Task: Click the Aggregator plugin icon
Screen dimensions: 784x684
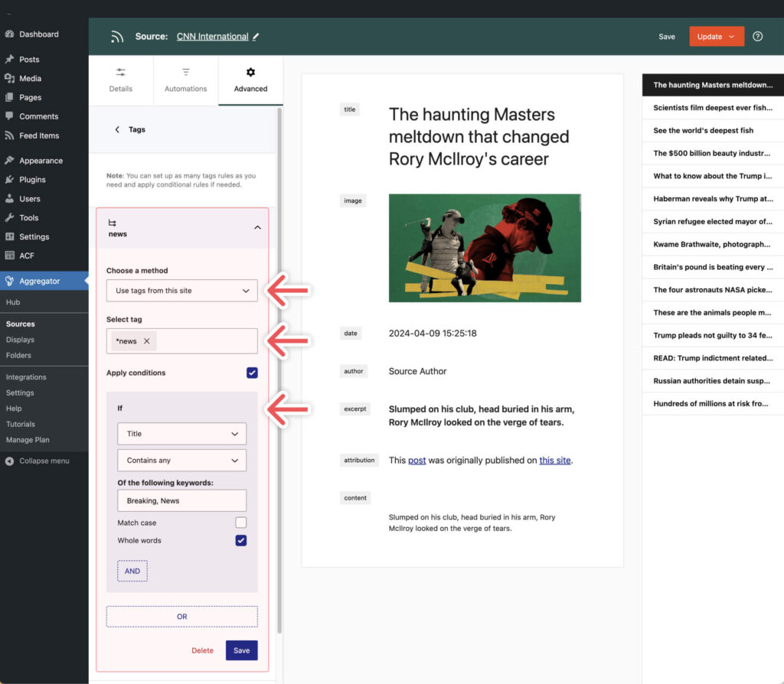Action: (9, 281)
